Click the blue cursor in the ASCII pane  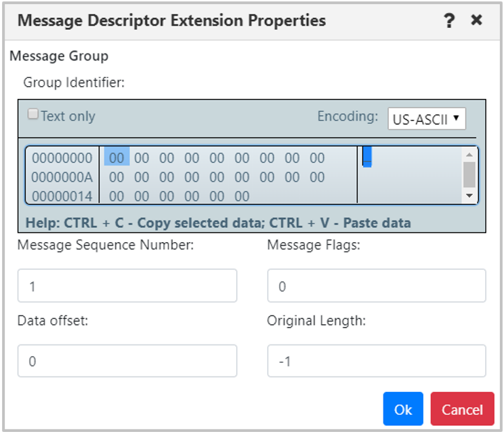click(x=367, y=157)
